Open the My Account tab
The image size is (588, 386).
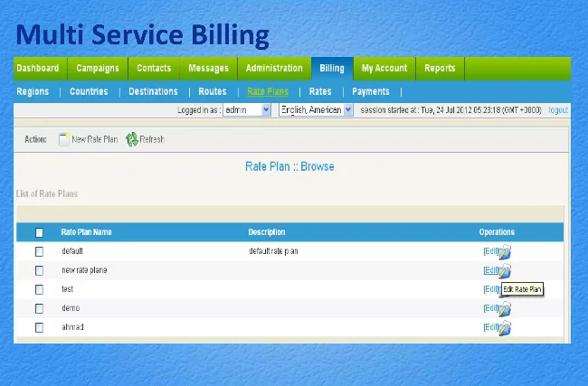pyautogui.click(x=384, y=68)
